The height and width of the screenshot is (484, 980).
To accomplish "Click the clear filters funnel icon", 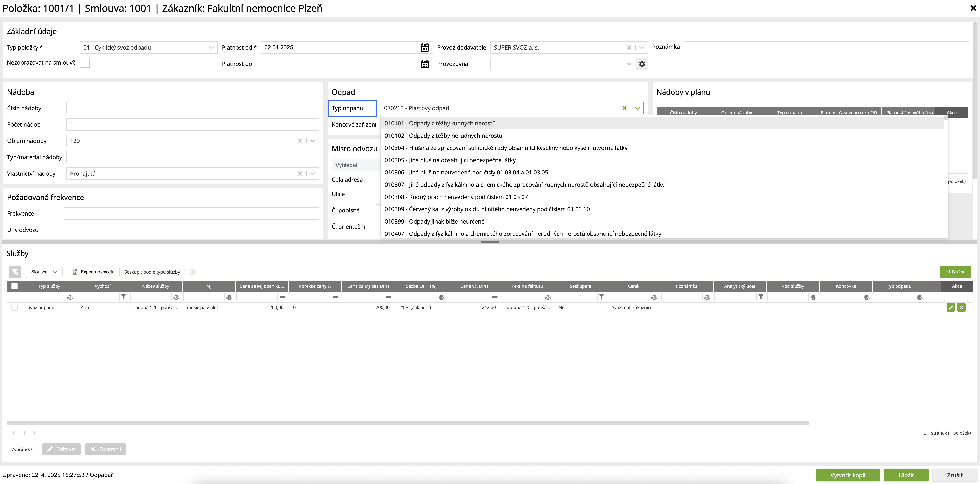I will [x=15, y=272].
